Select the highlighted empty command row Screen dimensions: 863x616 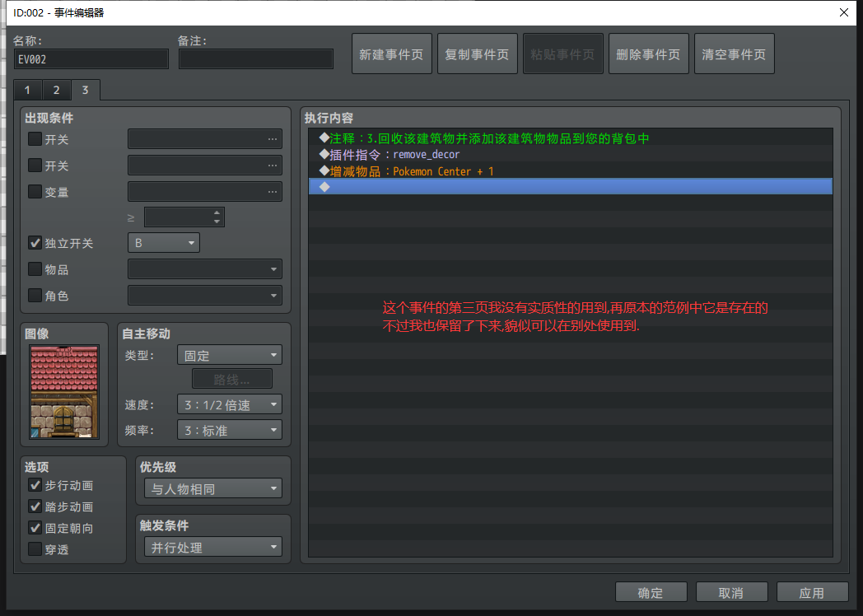click(570, 187)
